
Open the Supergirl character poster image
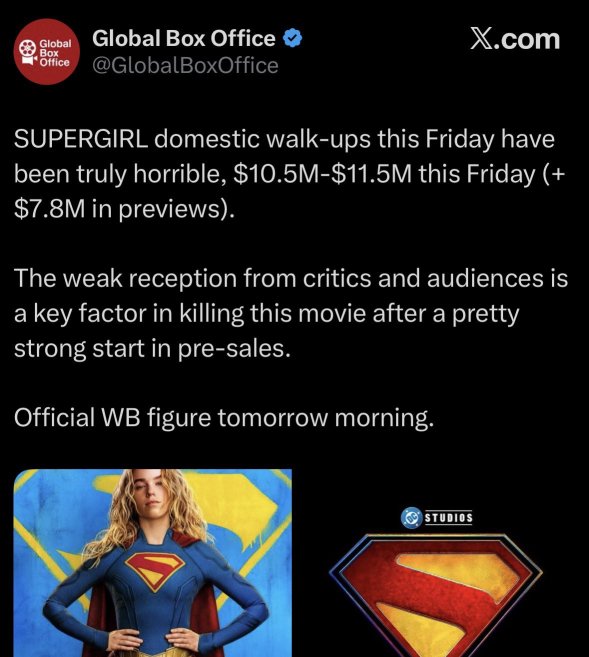tap(153, 563)
